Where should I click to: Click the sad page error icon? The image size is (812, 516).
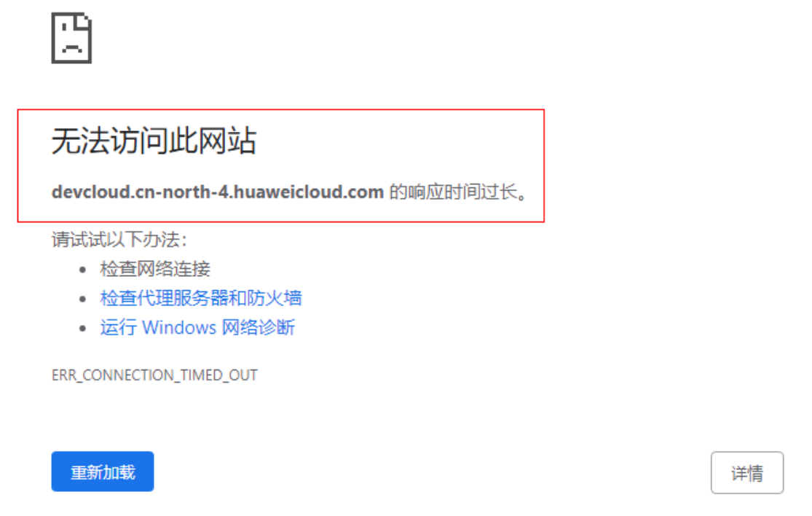coord(71,39)
